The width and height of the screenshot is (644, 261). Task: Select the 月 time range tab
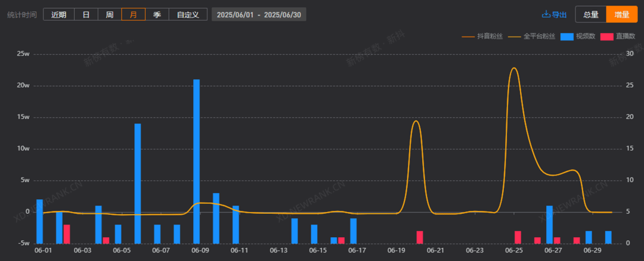[134, 14]
